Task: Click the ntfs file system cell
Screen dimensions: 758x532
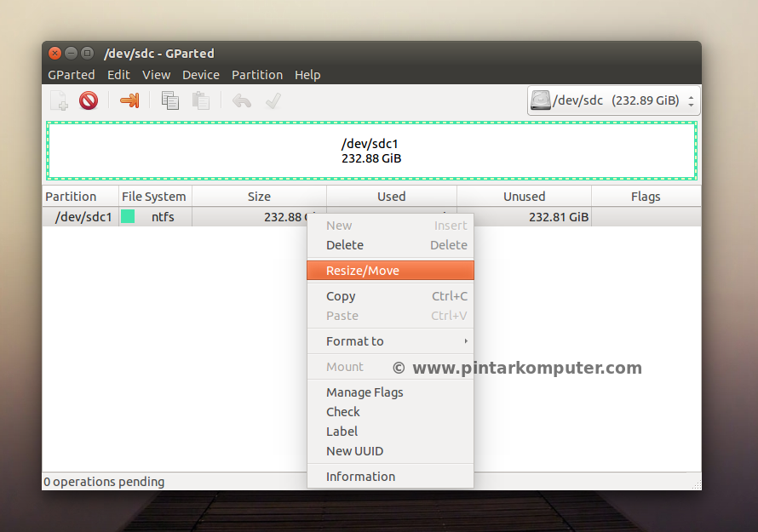Action: [x=163, y=217]
